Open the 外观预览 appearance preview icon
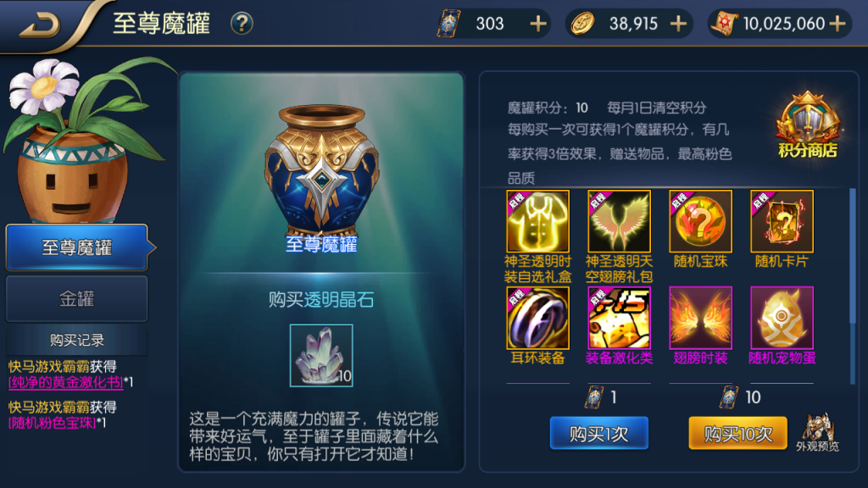This screenshot has height=488, width=868. 818,431
